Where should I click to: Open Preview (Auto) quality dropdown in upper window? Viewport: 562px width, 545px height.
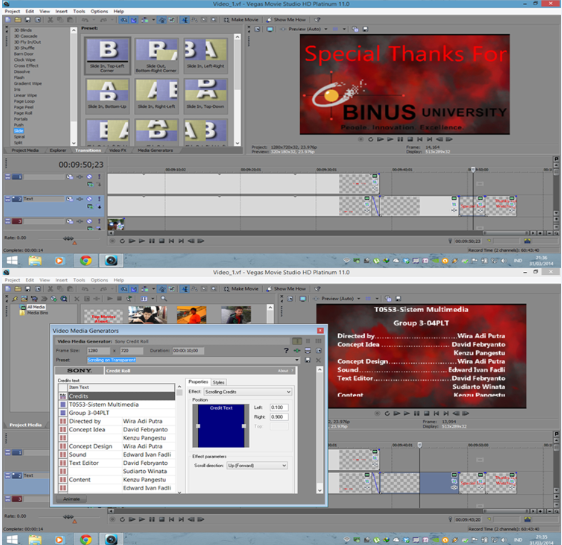pos(326,29)
